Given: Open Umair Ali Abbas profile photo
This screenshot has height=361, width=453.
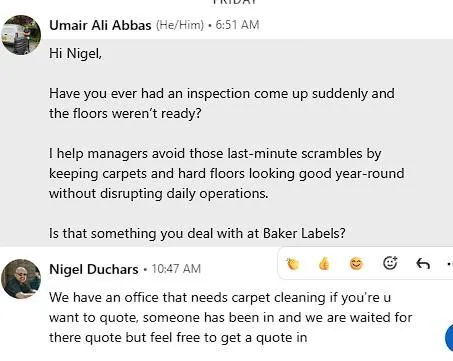Looking at the screenshot, I should [x=21, y=35].
